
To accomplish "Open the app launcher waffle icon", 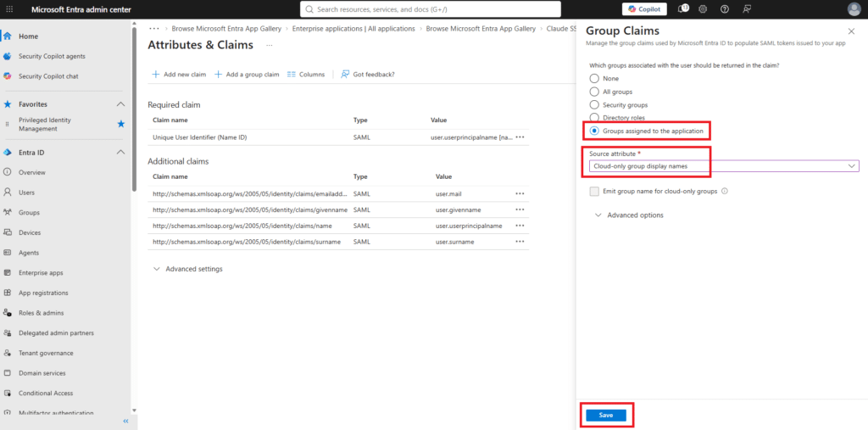I will [11, 9].
